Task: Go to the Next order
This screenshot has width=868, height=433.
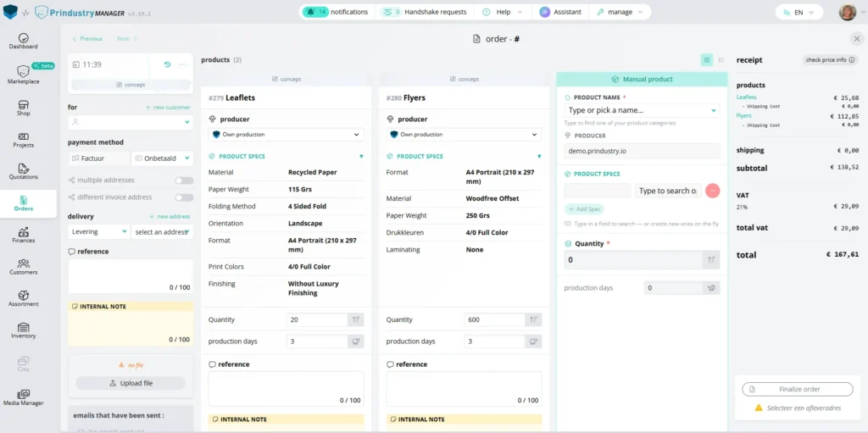Action: 127,39
